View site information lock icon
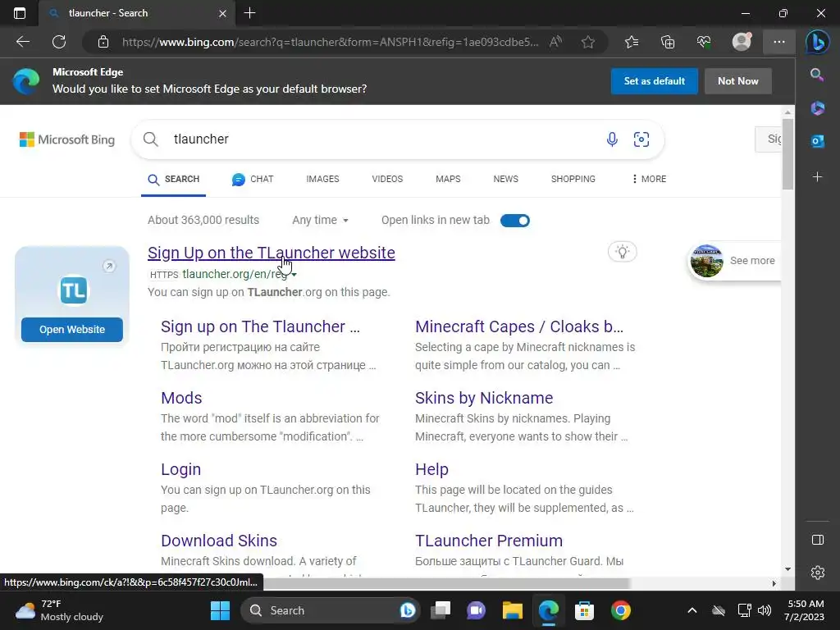Image resolution: width=840 pixels, height=630 pixels. [103, 42]
